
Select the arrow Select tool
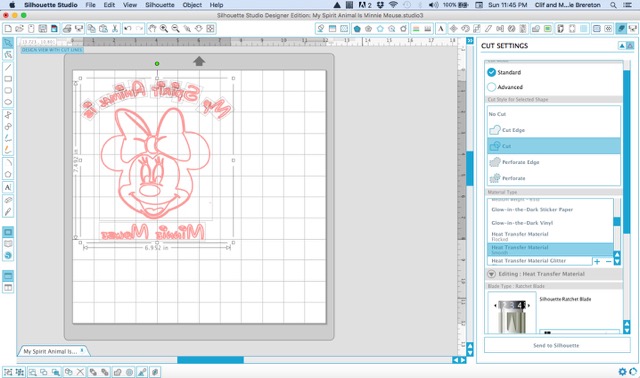coord(8,43)
